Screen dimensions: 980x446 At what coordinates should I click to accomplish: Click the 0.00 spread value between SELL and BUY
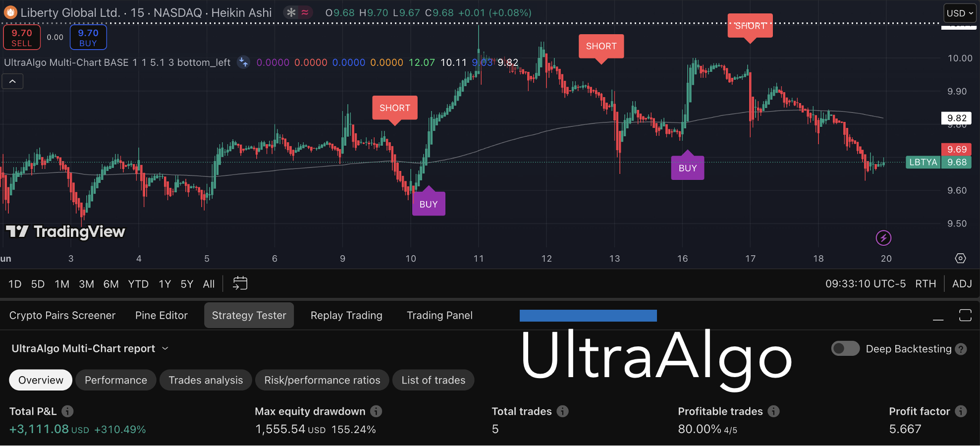point(55,37)
